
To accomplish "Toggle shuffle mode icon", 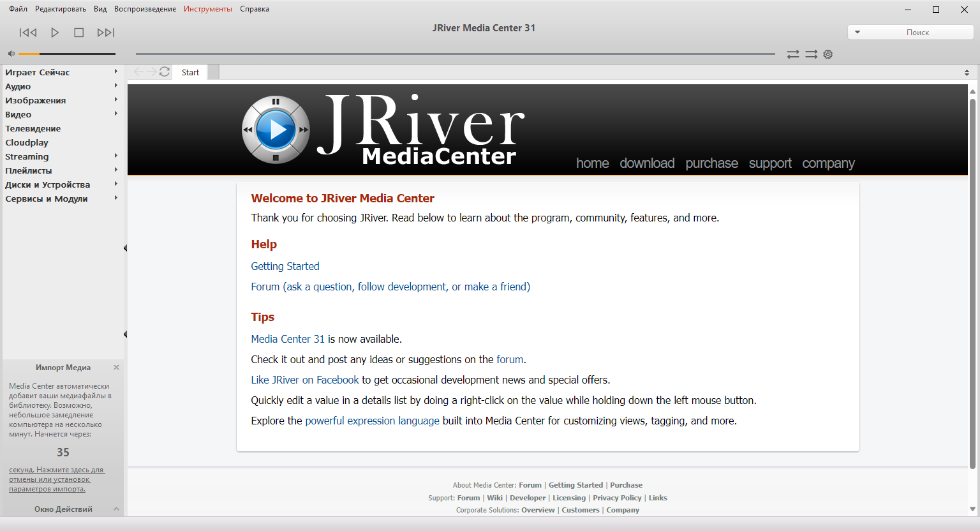I will (x=811, y=54).
